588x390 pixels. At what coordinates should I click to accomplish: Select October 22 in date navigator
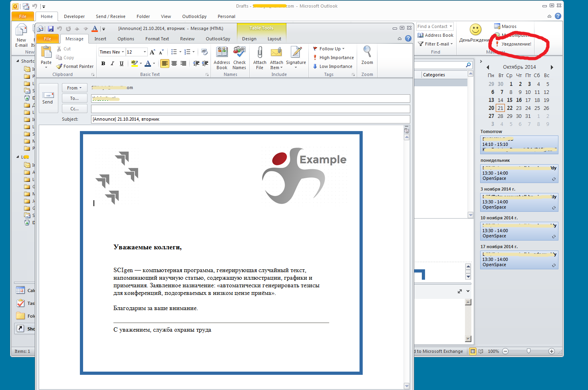[510, 108]
